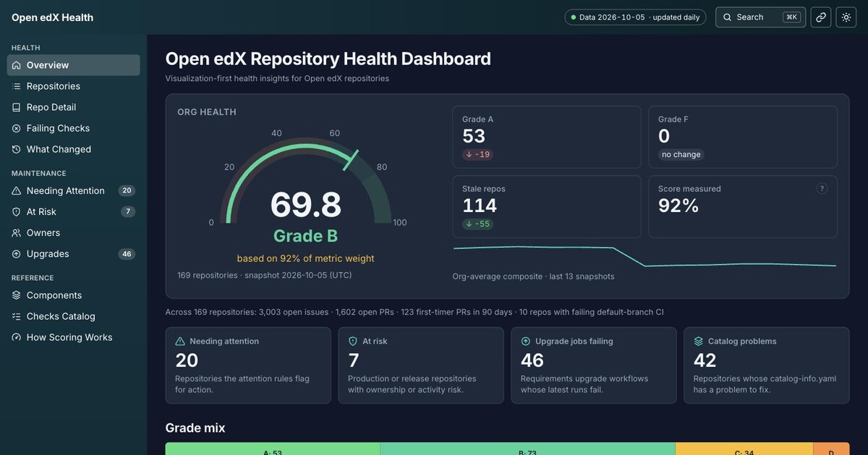Go to Repositories in the sidebar
The image size is (868, 455).
74,86
